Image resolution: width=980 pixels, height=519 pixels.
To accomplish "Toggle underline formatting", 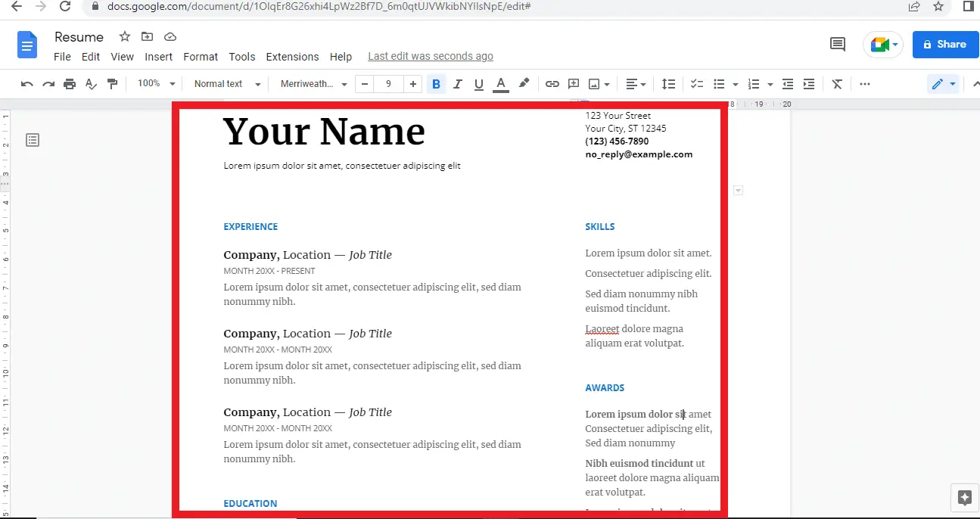I will (x=478, y=84).
